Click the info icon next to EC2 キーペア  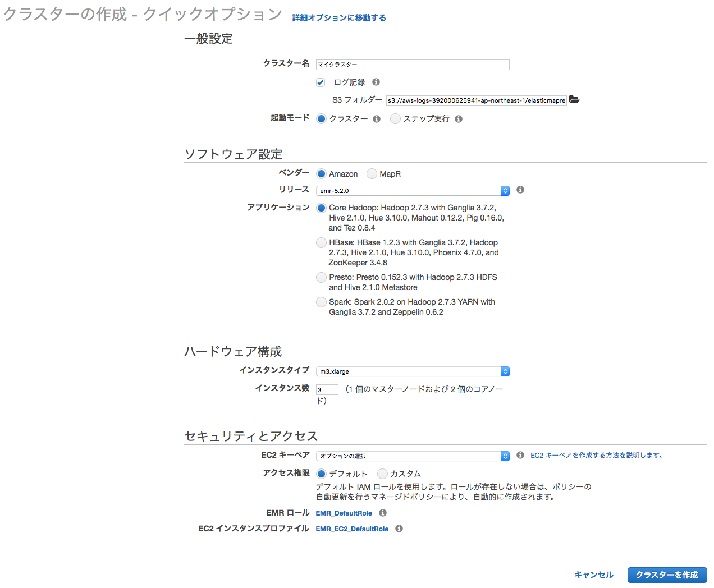pyautogui.click(x=520, y=455)
